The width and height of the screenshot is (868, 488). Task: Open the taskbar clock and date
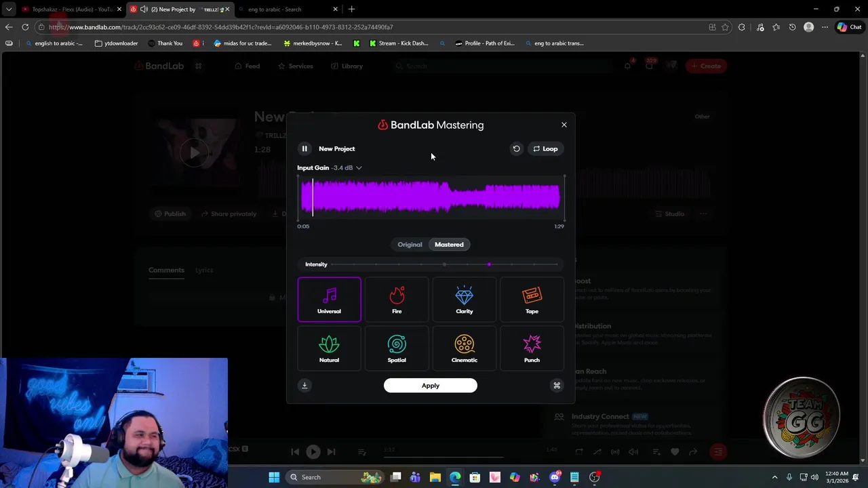837,477
